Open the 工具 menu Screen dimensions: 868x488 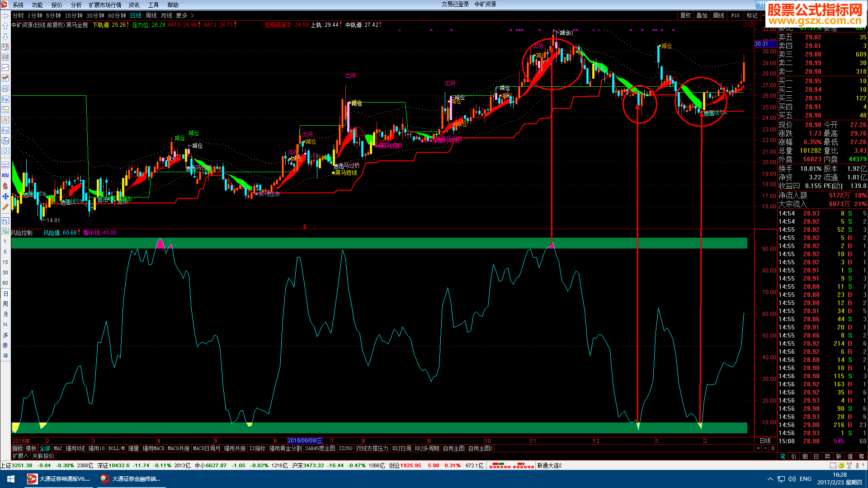click(x=154, y=5)
